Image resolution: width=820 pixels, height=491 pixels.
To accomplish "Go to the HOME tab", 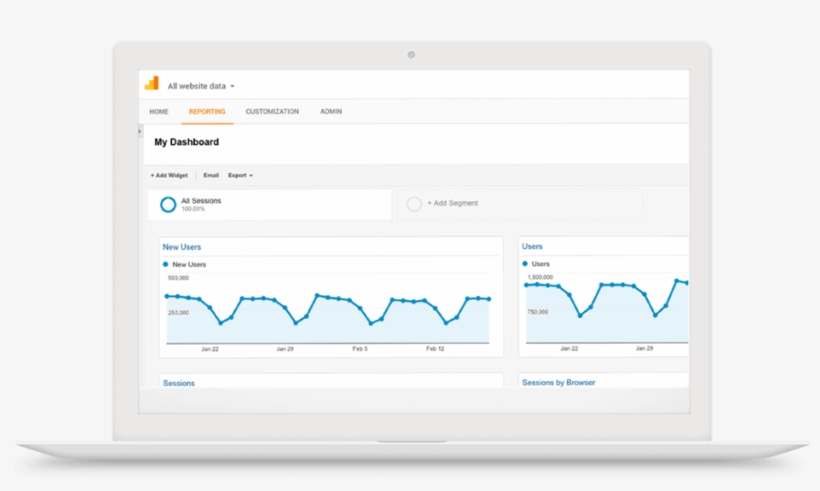I will (159, 111).
